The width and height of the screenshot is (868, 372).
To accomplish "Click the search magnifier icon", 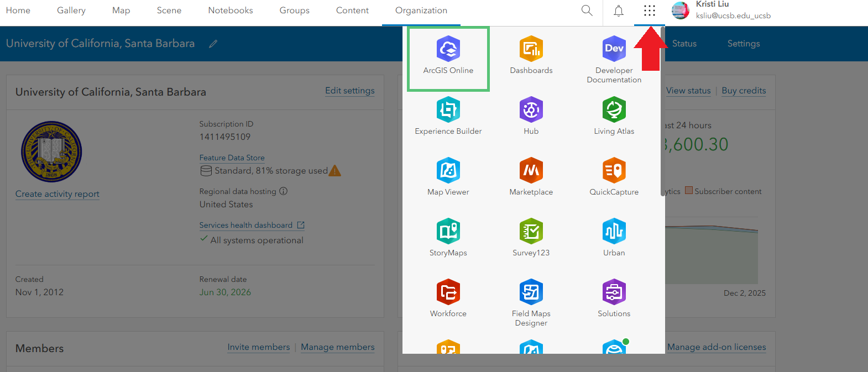I will [x=587, y=11].
